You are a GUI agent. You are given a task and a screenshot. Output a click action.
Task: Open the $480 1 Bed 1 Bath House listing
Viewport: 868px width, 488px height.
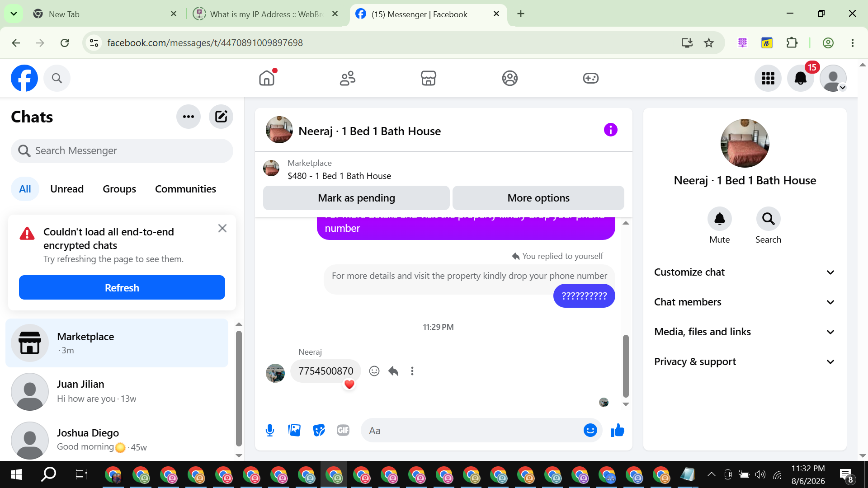click(x=339, y=176)
